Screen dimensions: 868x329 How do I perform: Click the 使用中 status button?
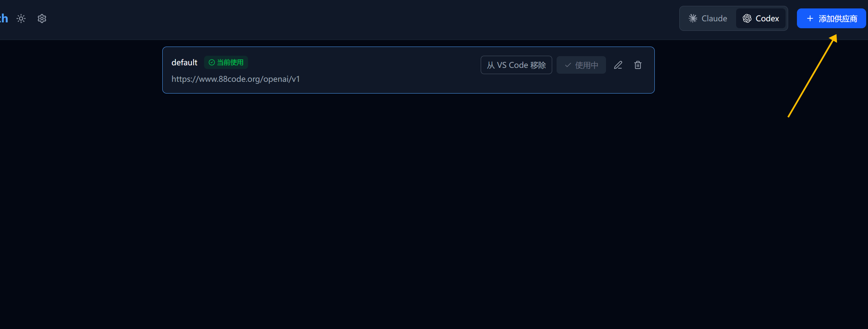[x=581, y=65]
